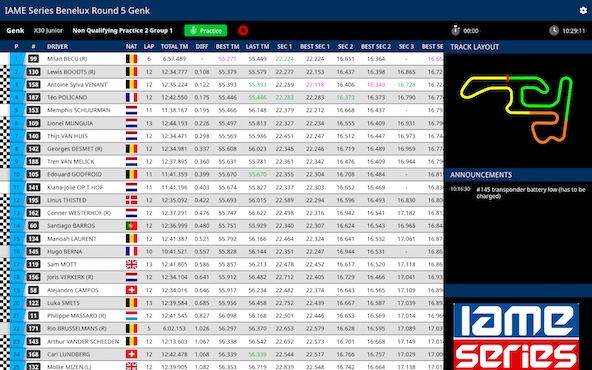Click the Genk track name label
This screenshot has height=370, width=592.
coord(15,31)
